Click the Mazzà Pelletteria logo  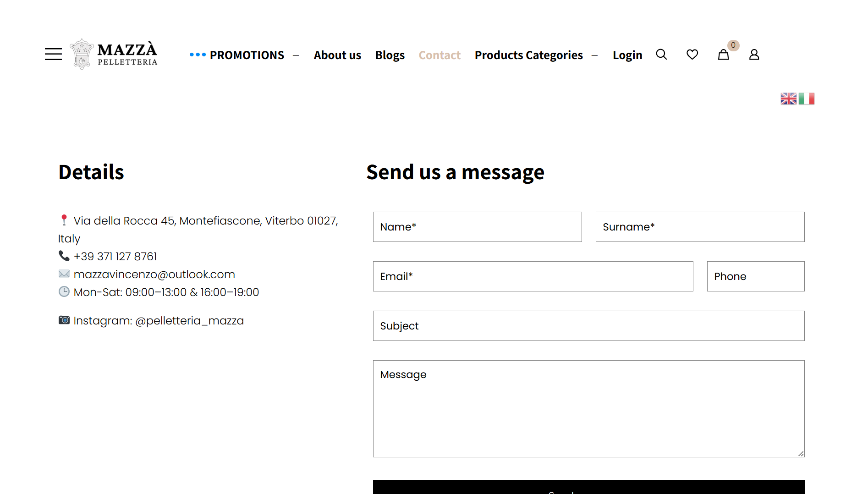pos(114,55)
